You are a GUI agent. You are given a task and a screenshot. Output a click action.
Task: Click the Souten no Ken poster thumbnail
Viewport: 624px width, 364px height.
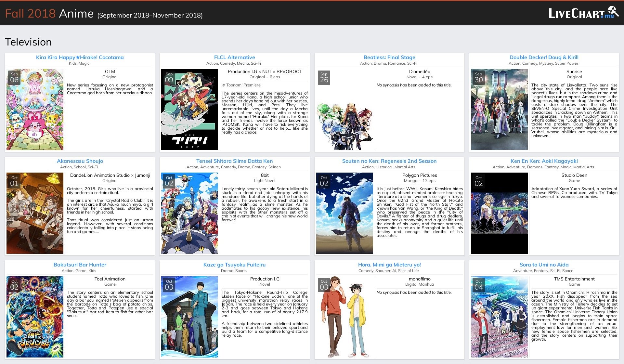tap(344, 213)
